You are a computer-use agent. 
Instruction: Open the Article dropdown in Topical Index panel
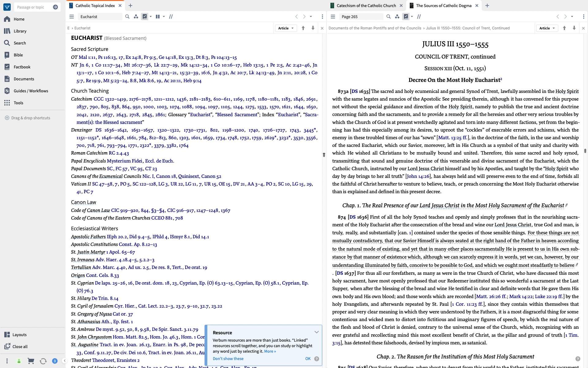click(286, 28)
